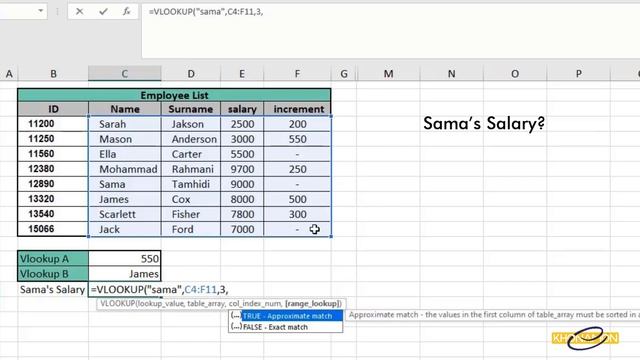Click the Vlookup A result 550

[x=124, y=259]
